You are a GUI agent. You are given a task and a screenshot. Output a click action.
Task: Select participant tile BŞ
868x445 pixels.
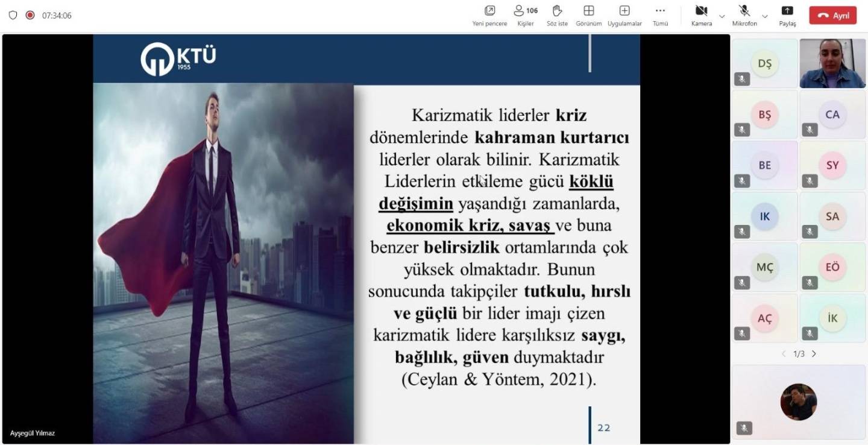pos(765,115)
